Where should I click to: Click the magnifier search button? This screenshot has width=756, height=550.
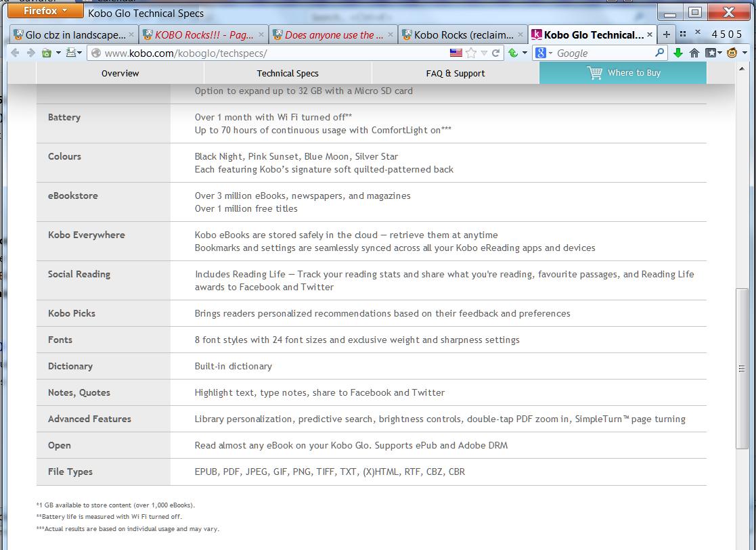pos(659,53)
